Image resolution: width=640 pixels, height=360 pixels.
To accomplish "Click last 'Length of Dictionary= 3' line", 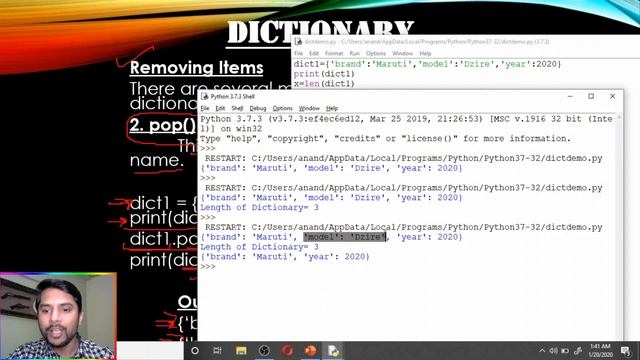I will (x=259, y=247).
